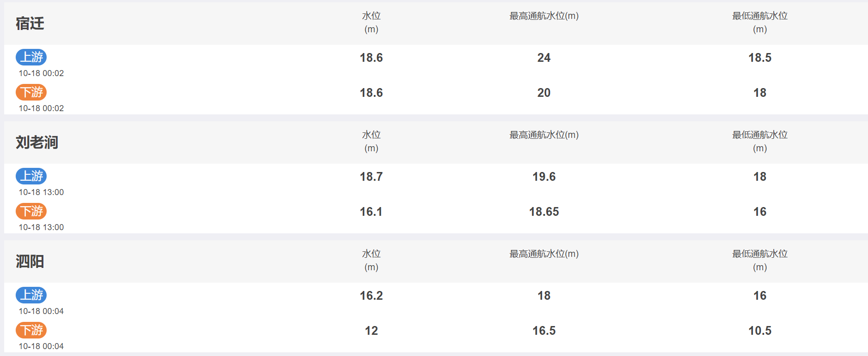Image resolution: width=868 pixels, height=356 pixels.
Task: Click 泗阳 downstream timestamp 10-18 00:04
Action: coord(41,346)
